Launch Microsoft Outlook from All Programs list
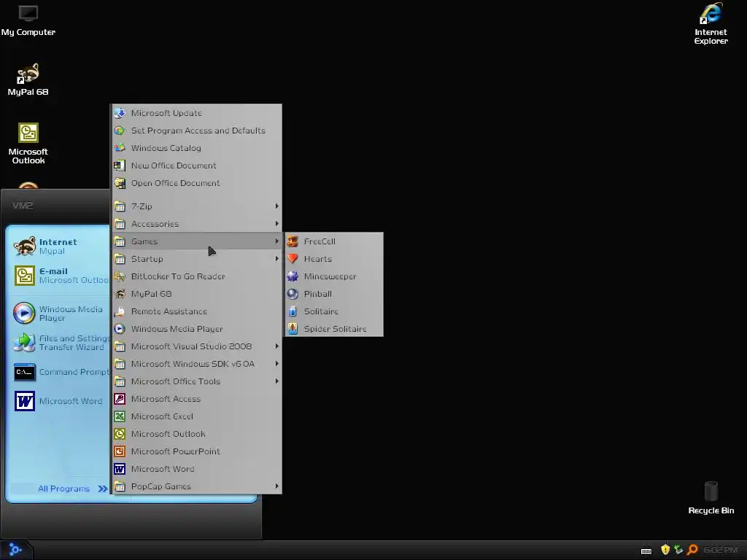Screen dimensions: 747x560 point(197,434)
